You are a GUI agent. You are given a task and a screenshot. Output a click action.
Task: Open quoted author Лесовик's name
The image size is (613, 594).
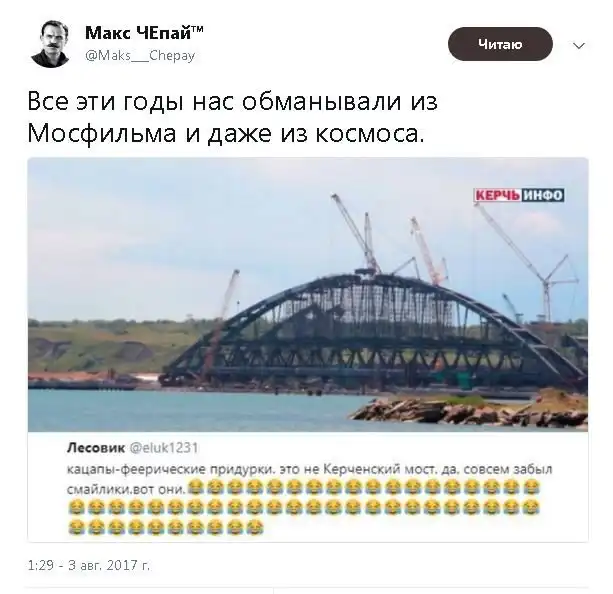click(x=96, y=447)
